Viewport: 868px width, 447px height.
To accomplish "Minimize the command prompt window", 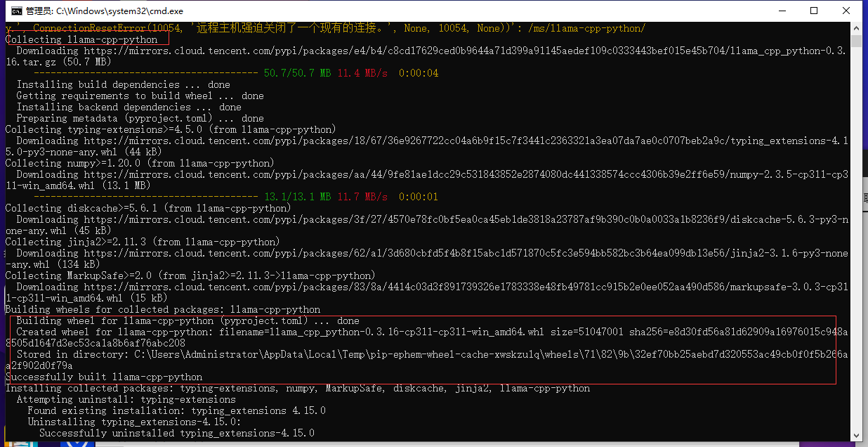I will click(x=781, y=11).
